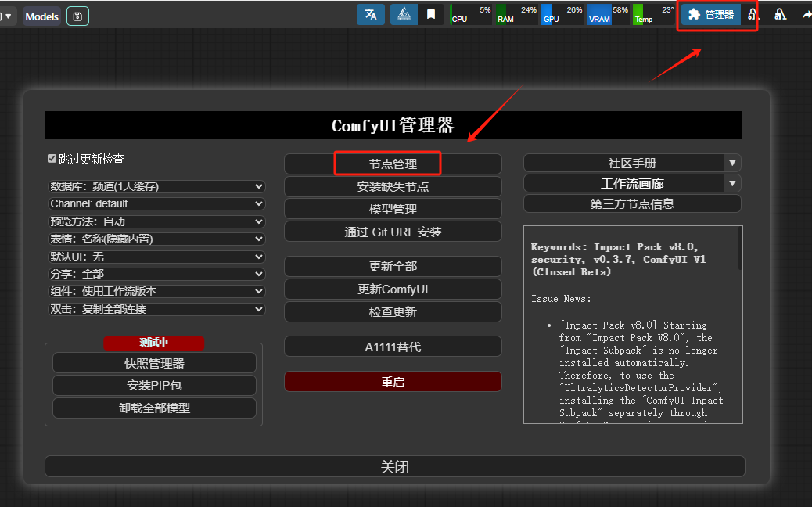The width and height of the screenshot is (812, 507).
Task: Click the red 重启 restart button
Action: [393, 382]
